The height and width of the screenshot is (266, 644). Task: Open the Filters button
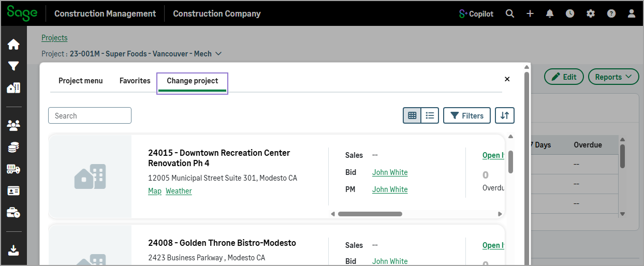coord(467,116)
